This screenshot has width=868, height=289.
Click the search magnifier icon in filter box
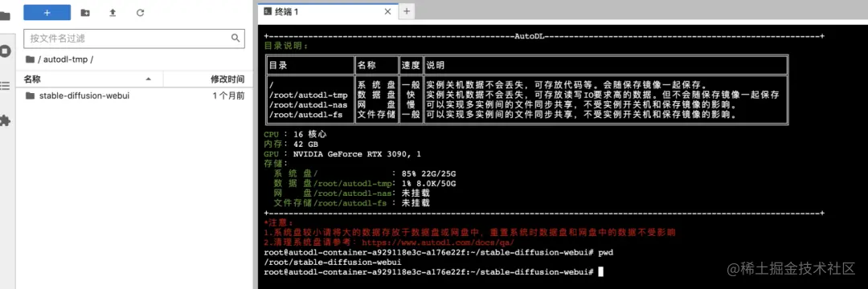235,38
